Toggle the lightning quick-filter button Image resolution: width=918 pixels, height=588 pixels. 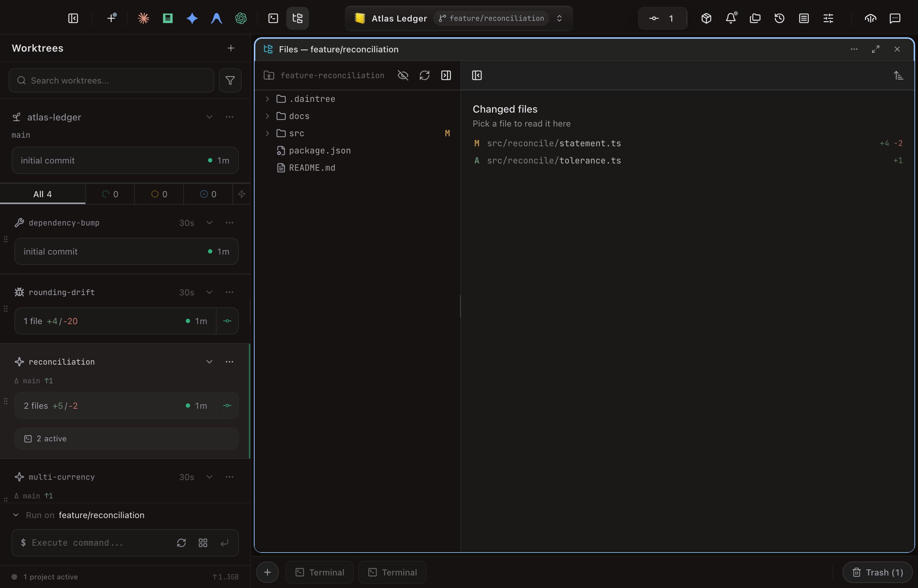241,194
